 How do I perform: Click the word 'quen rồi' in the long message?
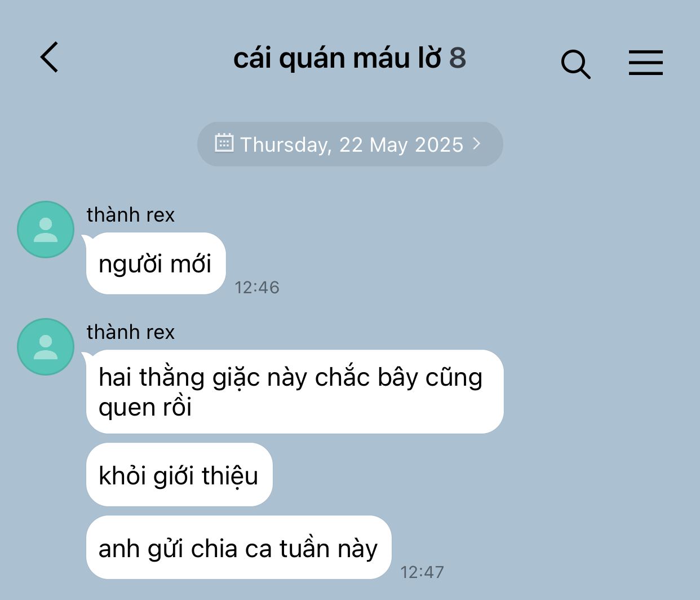145,407
